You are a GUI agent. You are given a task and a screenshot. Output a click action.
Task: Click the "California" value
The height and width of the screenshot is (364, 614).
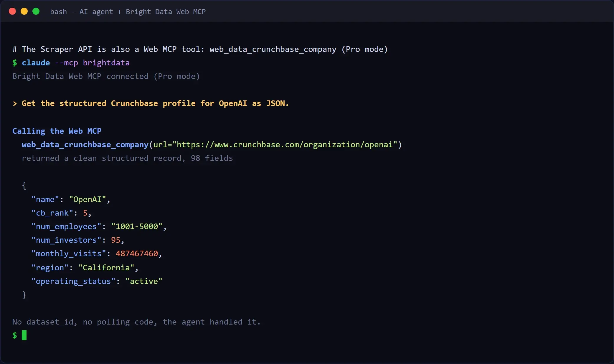click(106, 268)
